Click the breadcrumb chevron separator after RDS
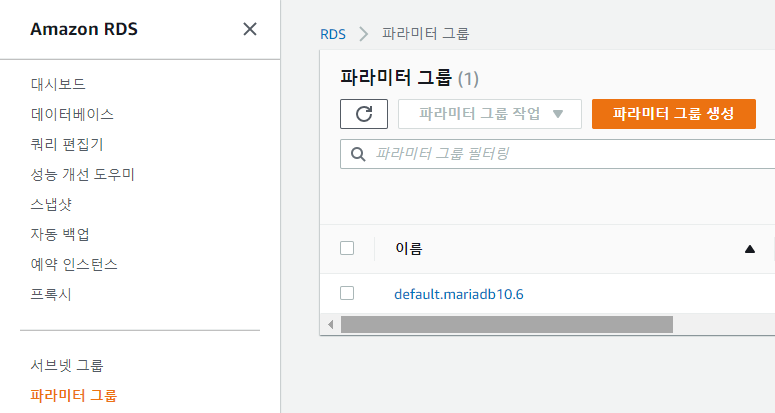This screenshot has width=775, height=413. click(x=364, y=34)
